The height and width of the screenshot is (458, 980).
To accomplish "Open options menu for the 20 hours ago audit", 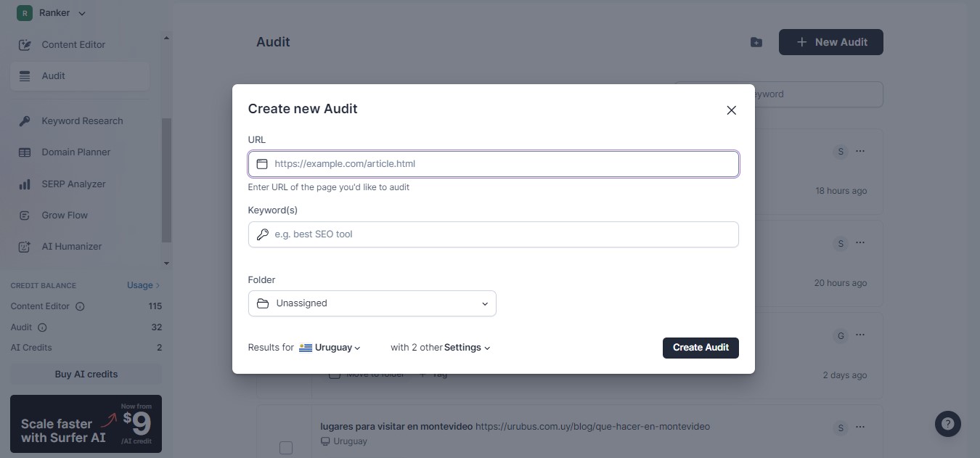I will [860, 243].
